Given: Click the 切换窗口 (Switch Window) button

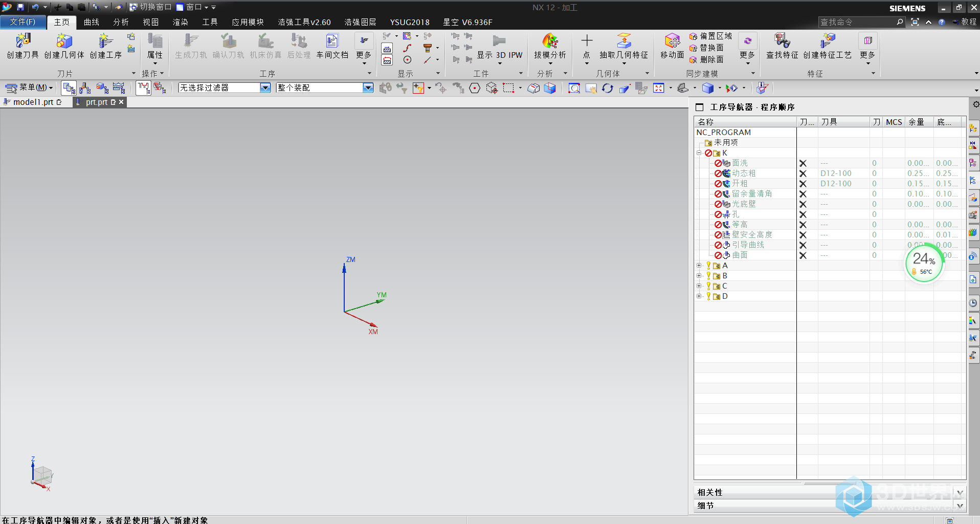Looking at the screenshot, I should coord(150,7).
